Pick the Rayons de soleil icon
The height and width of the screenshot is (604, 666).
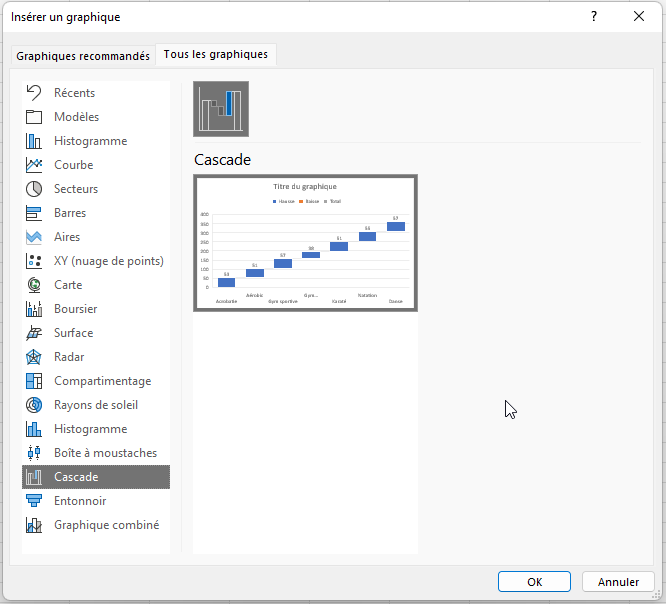coord(34,405)
